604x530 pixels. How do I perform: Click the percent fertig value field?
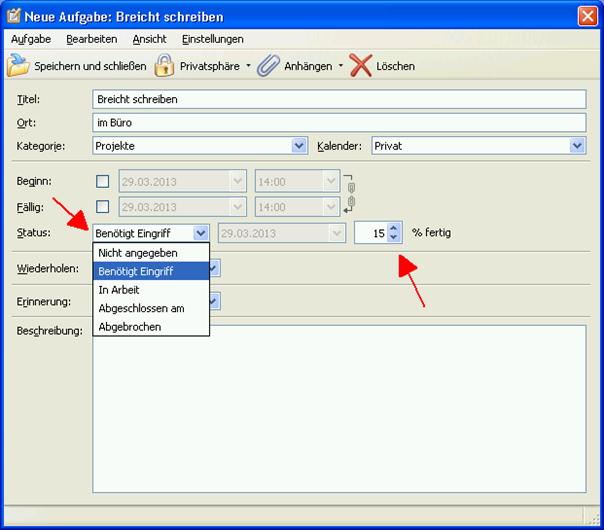(x=371, y=233)
